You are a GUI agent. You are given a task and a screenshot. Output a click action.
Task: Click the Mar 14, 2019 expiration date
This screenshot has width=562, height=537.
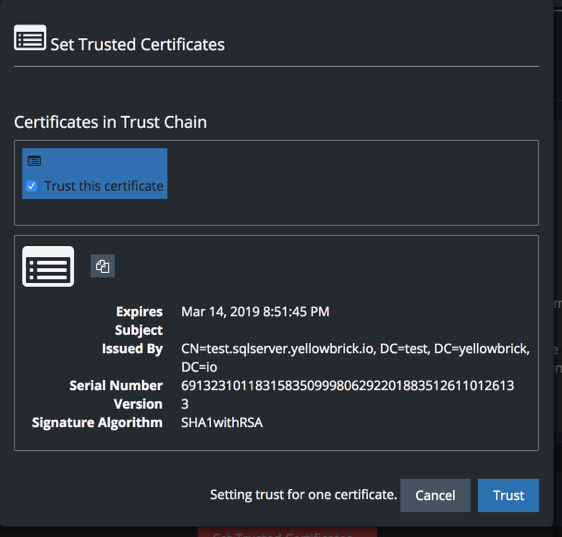point(255,312)
